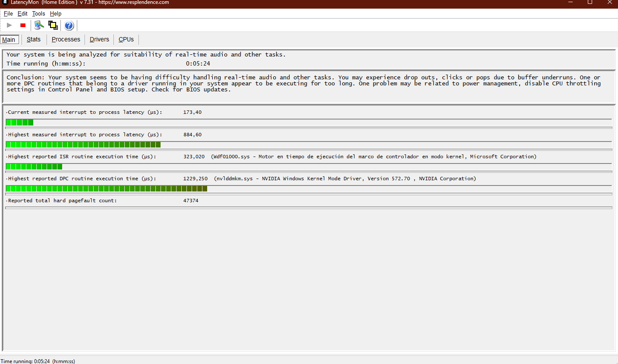Click the highest interrupt to process latency bar

[x=83, y=144]
